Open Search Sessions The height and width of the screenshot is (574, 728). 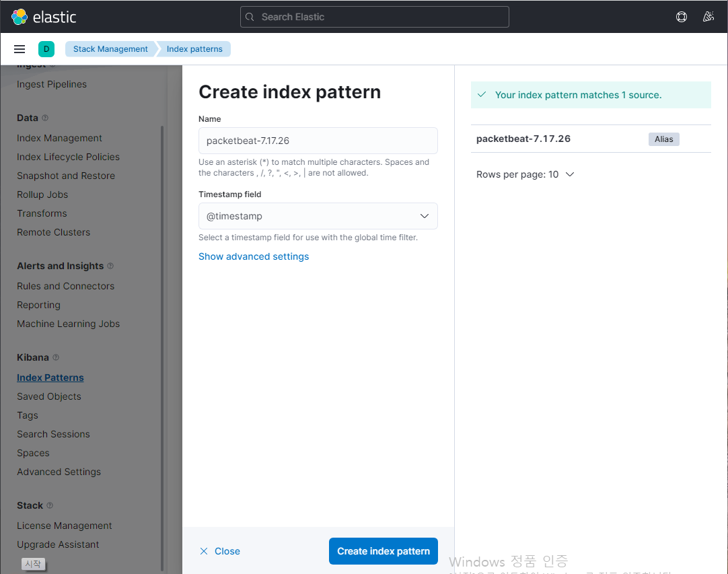53,434
